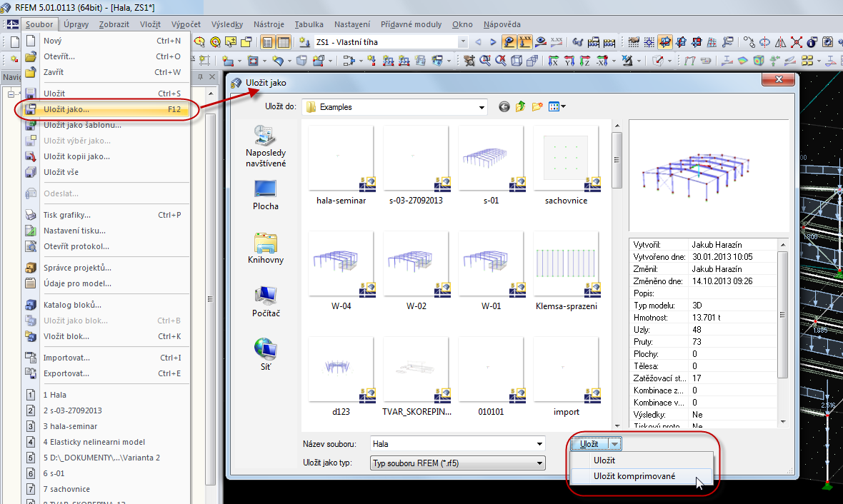Click Nový in the Soubor menu
Viewport: 843px width, 504px height.
tap(106, 41)
